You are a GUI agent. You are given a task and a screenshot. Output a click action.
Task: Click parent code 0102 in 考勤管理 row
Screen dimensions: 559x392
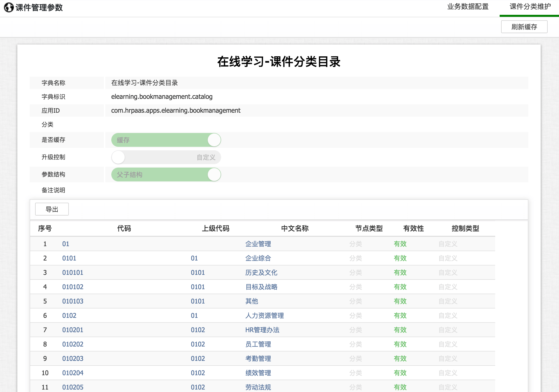(198, 359)
